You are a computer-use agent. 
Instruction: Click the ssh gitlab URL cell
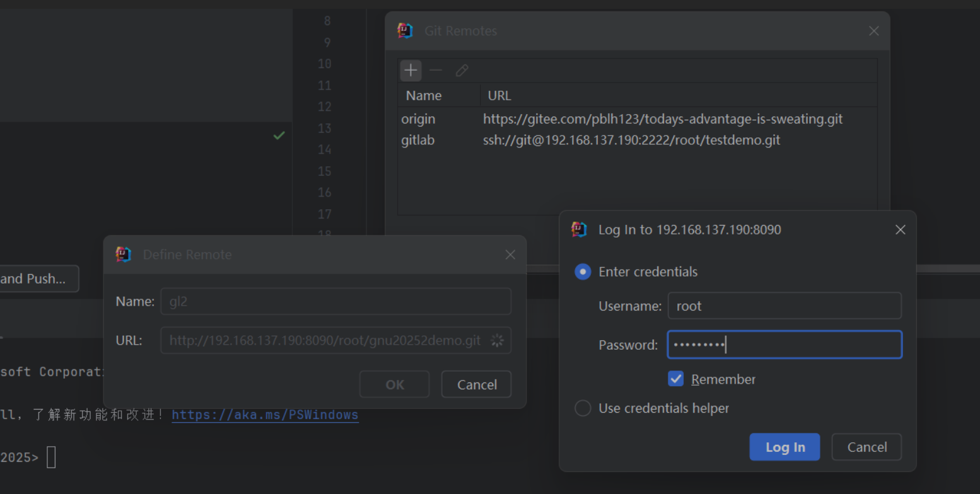tap(631, 140)
